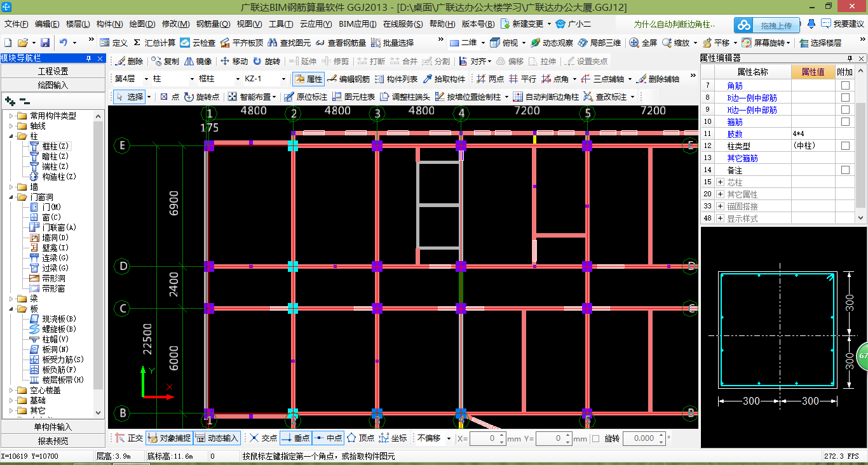Click the Save disk icon

pyautogui.click(x=45, y=43)
